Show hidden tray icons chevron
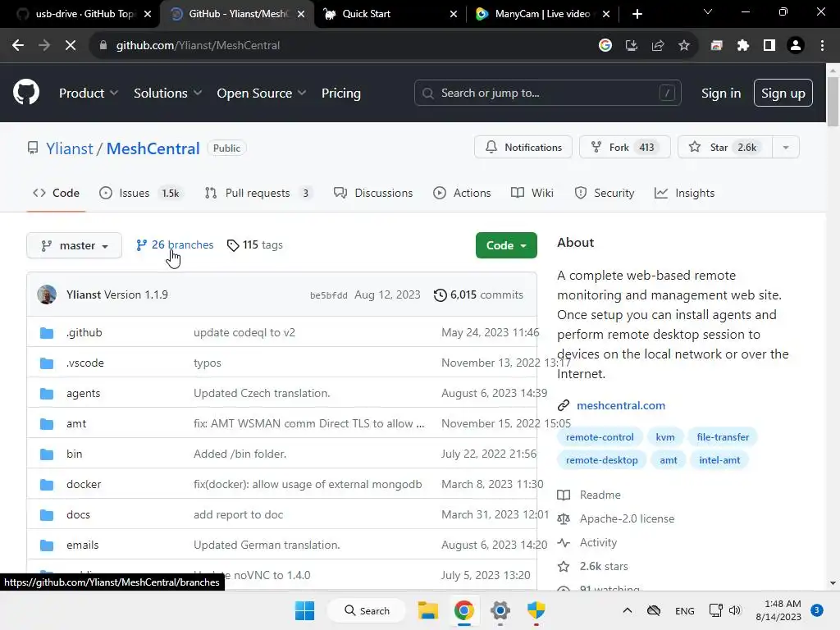840x630 pixels. coord(628,610)
